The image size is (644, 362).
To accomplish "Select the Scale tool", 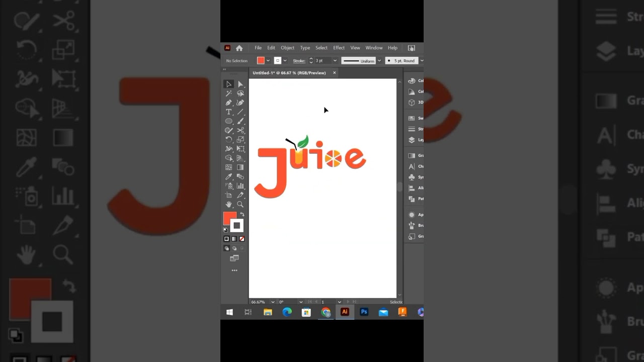I will 240,139.
